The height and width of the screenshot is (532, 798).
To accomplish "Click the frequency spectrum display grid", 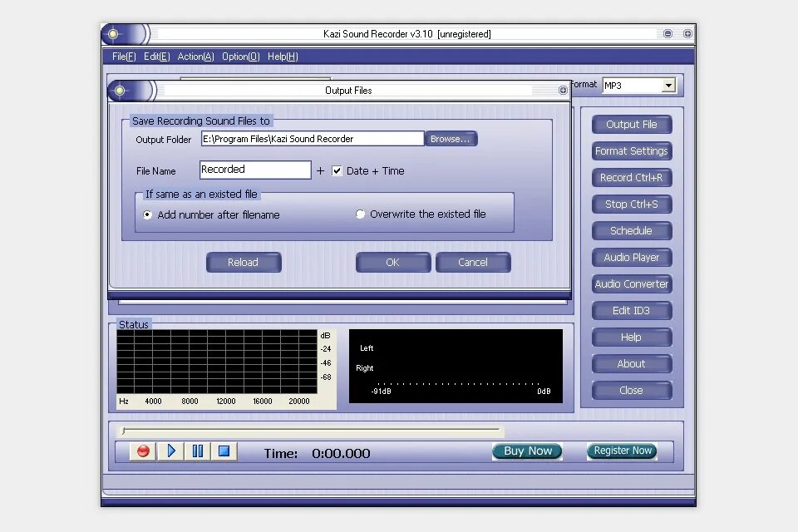I will click(217, 362).
